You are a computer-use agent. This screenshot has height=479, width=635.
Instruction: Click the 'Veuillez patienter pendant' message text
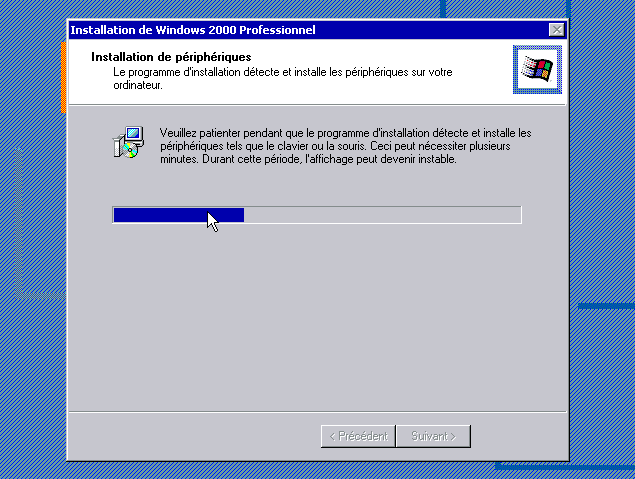click(x=345, y=146)
